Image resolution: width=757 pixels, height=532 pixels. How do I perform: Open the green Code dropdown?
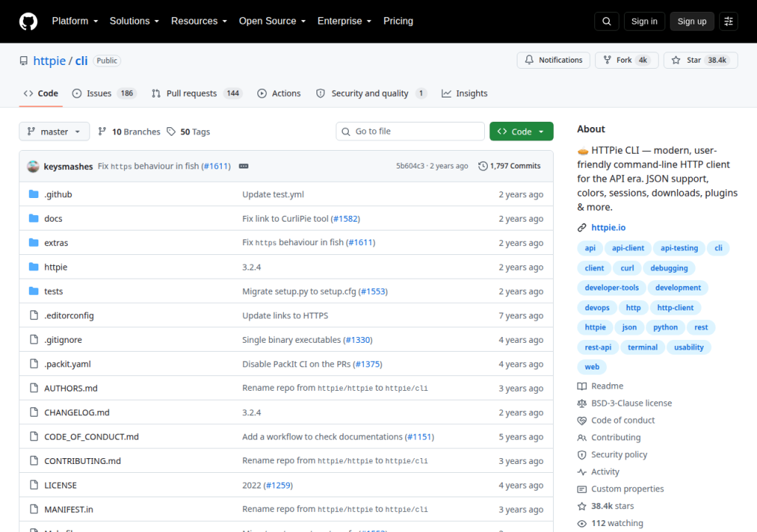point(521,132)
